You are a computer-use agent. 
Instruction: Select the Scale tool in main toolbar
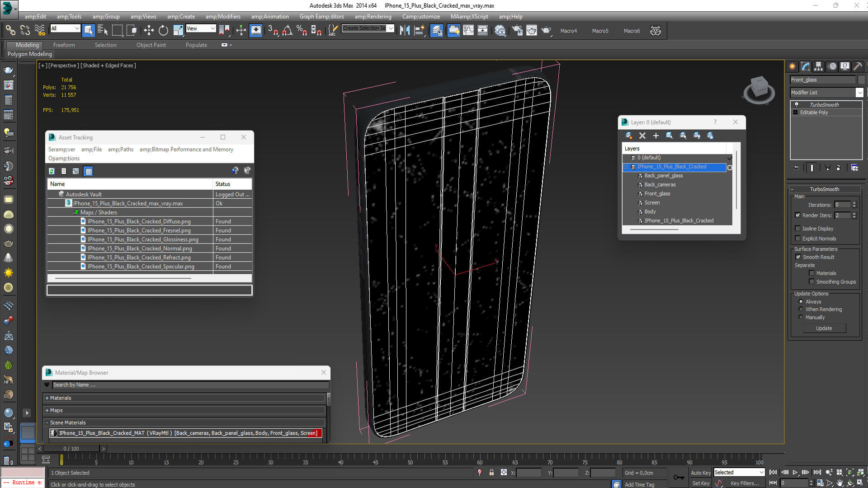tap(178, 30)
